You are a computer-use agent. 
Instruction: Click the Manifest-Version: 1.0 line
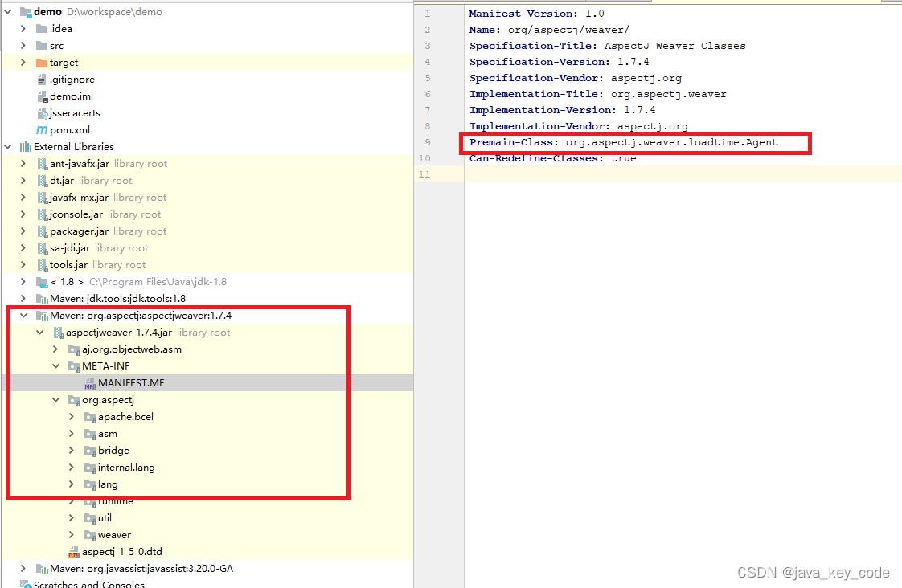coord(537,13)
